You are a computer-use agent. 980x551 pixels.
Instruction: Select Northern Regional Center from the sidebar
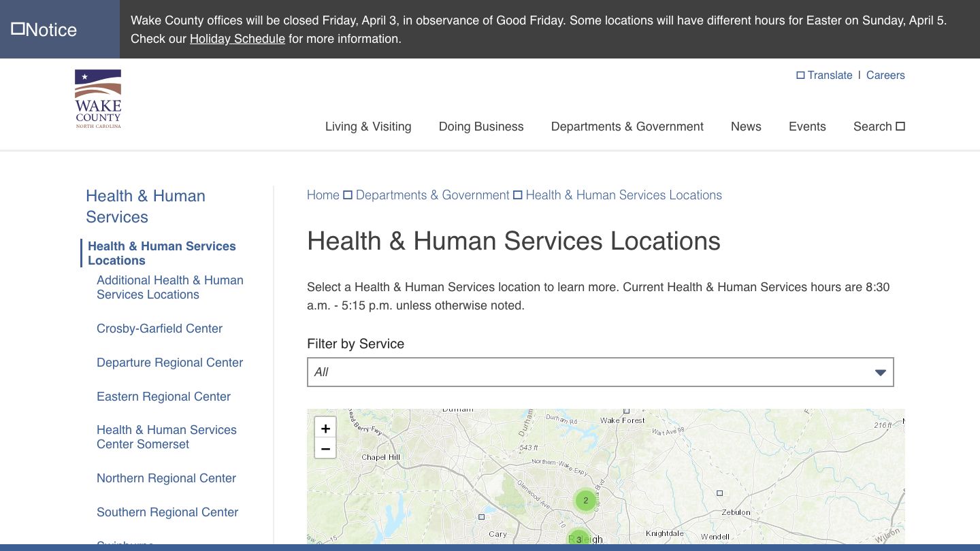point(166,478)
